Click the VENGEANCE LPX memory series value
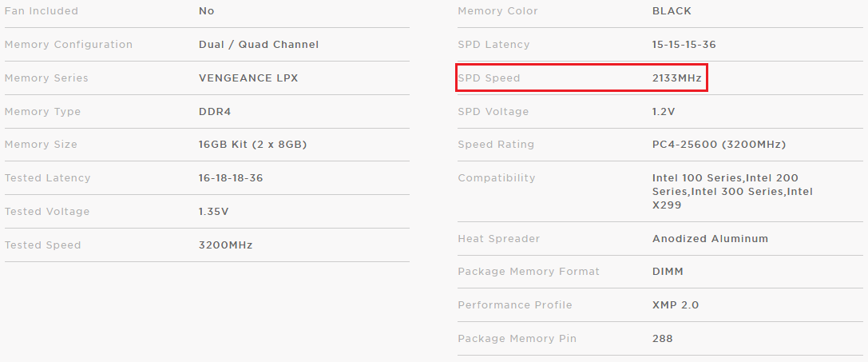 [248, 78]
